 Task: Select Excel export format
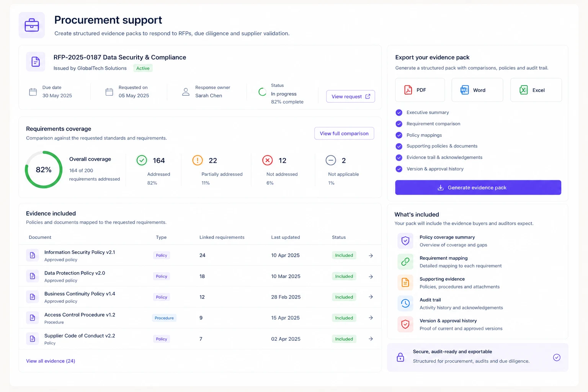tap(536, 90)
